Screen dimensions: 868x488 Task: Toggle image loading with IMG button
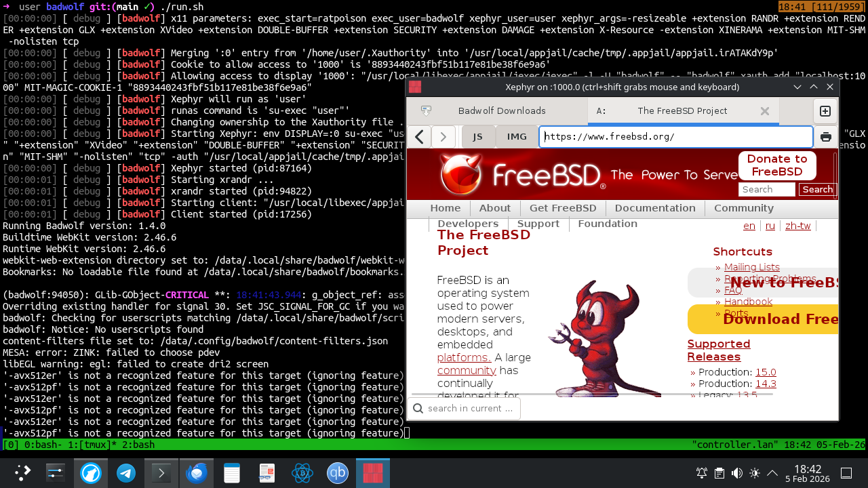pyautogui.click(x=517, y=137)
